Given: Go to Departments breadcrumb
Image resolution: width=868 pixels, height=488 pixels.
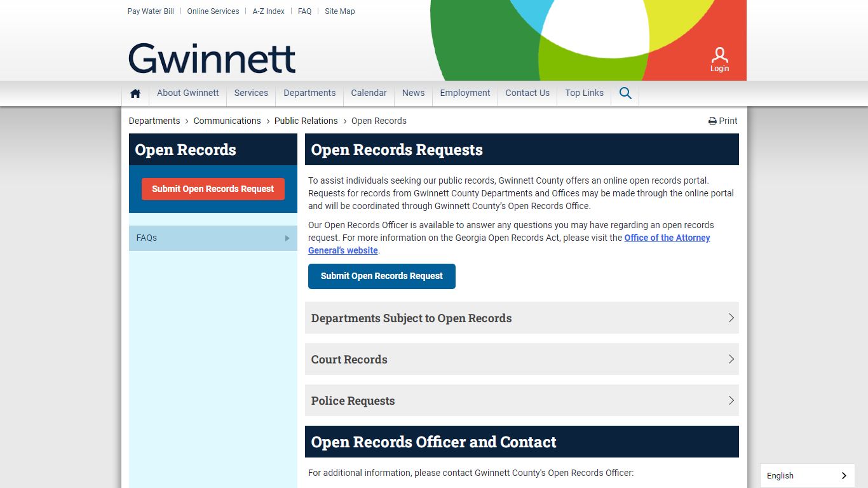Looking at the screenshot, I should [154, 121].
